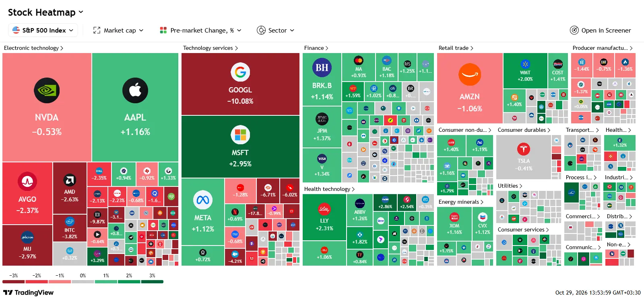
Task: Open the S&P 500 Index selector
Action: [x=43, y=30]
